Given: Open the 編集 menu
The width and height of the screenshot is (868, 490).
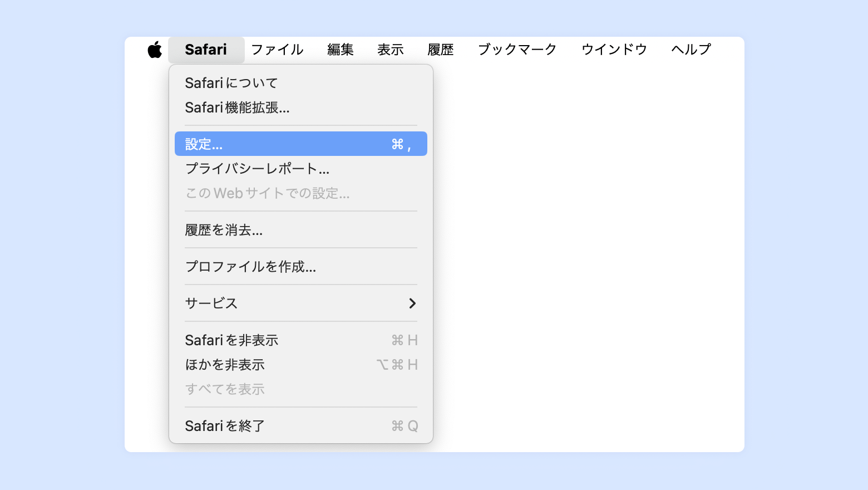Looking at the screenshot, I should [x=340, y=50].
